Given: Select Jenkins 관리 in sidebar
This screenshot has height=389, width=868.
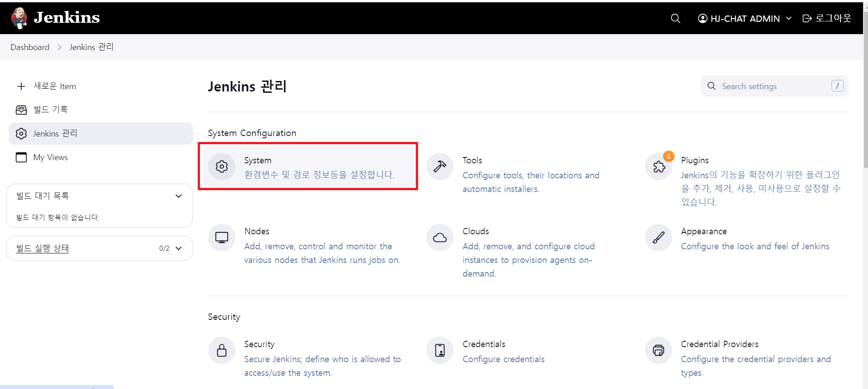Looking at the screenshot, I should (101, 133).
